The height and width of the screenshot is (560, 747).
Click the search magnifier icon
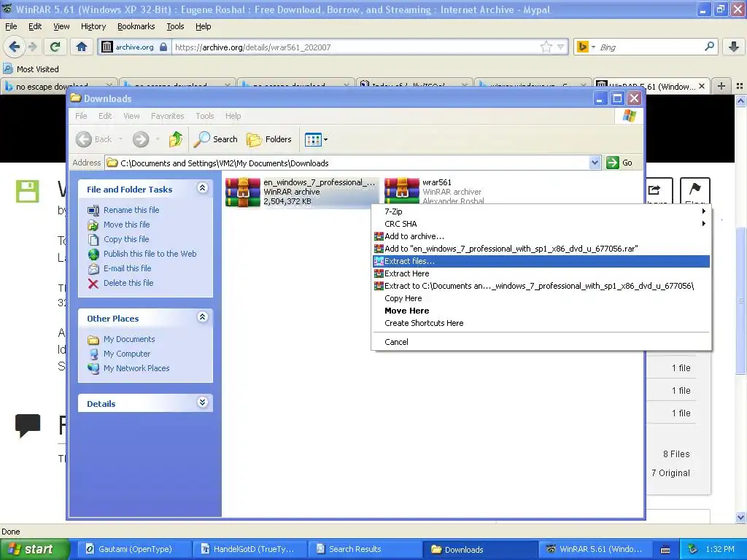(709, 47)
